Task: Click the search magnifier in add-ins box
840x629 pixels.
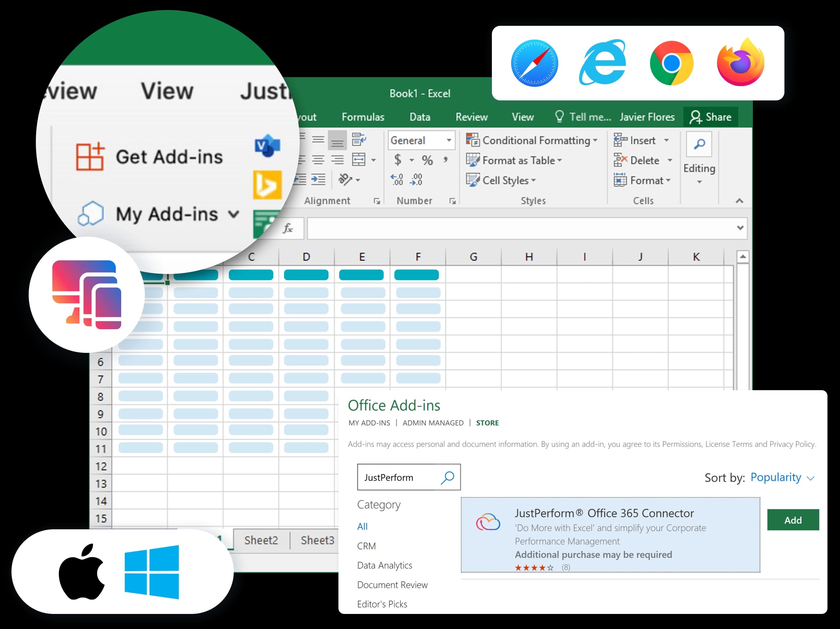Action: click(448, 477)
